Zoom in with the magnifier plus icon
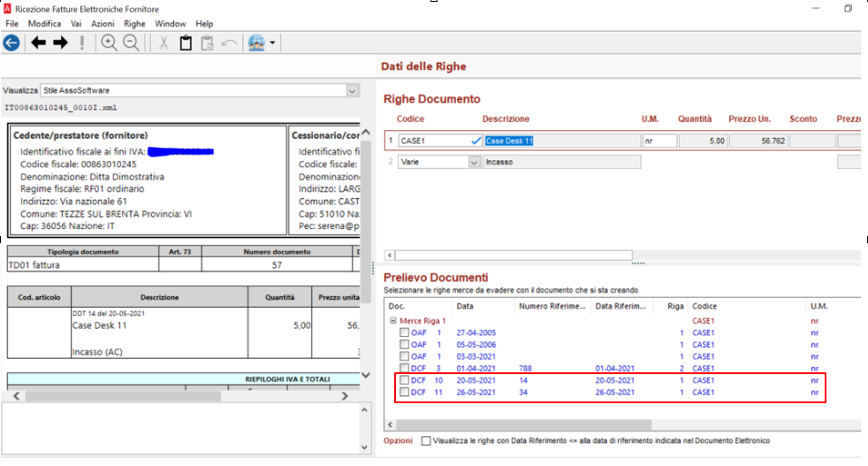Image resolution: width=868 pixels, height=466 pixels. click(x=109, y=42)
